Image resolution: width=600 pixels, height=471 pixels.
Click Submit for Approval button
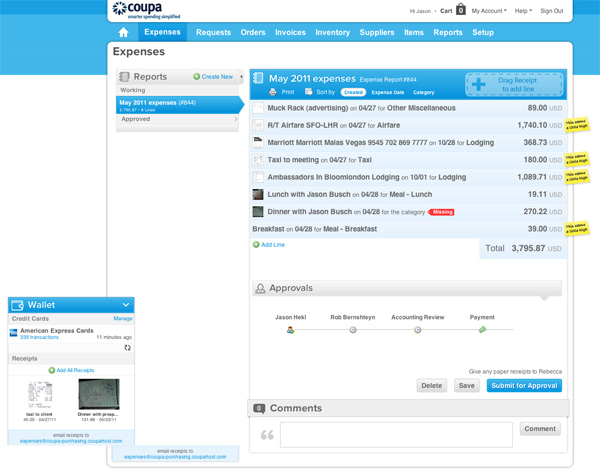524,385
